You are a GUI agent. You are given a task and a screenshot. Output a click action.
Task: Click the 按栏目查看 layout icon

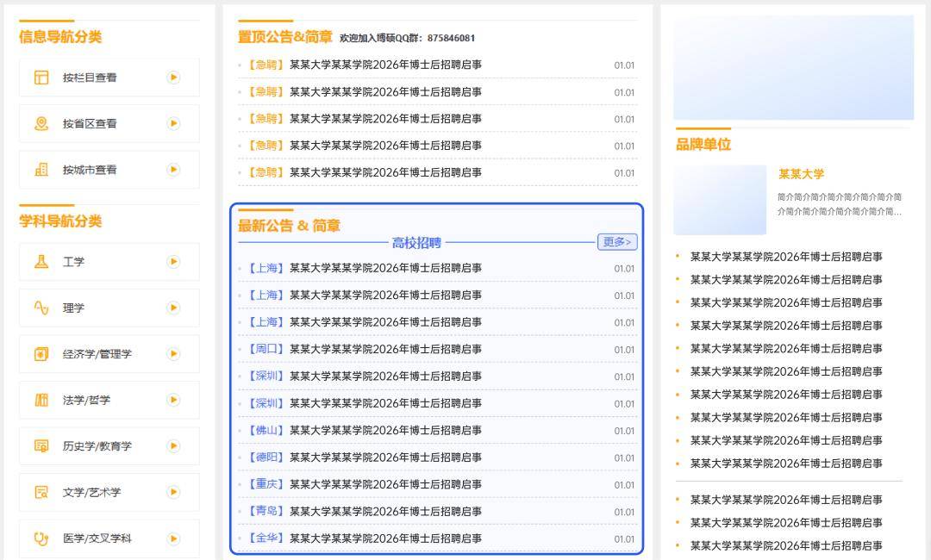click(x=41, y=78)
